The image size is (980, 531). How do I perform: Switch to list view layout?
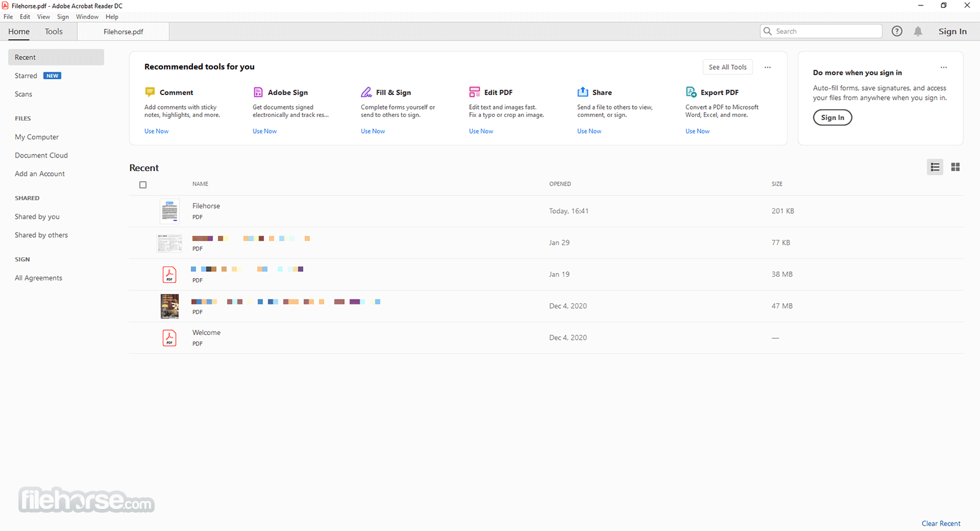(935, 167)
